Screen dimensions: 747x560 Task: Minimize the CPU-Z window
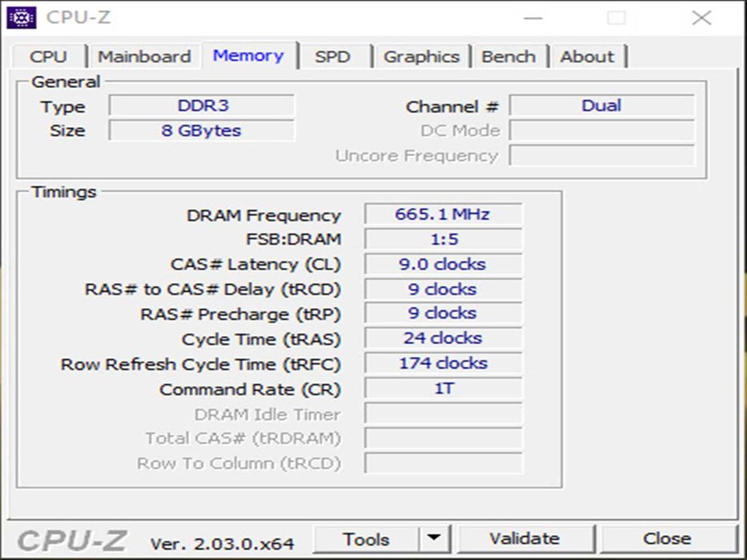coord(532,18)
